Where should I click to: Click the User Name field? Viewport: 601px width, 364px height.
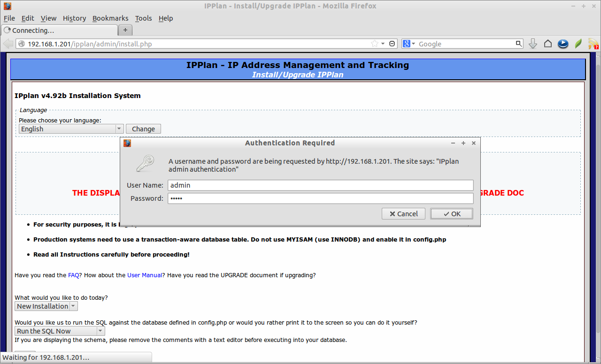[x=320, y=185]
